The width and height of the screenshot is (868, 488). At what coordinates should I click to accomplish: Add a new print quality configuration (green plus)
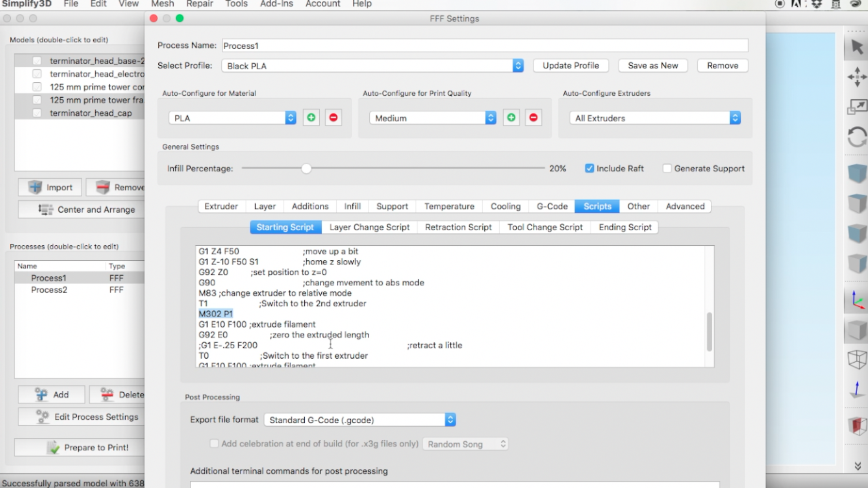click(511, 117)
